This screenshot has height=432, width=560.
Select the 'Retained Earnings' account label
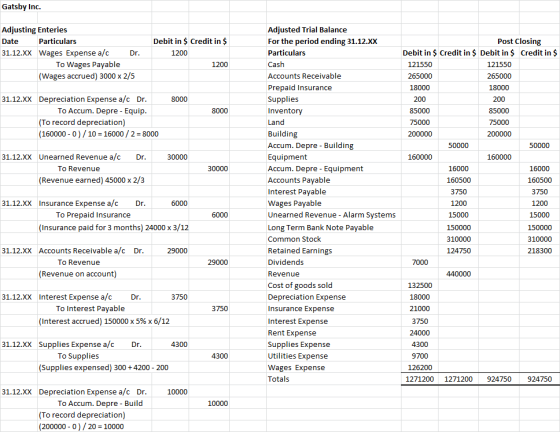point(300,251)
